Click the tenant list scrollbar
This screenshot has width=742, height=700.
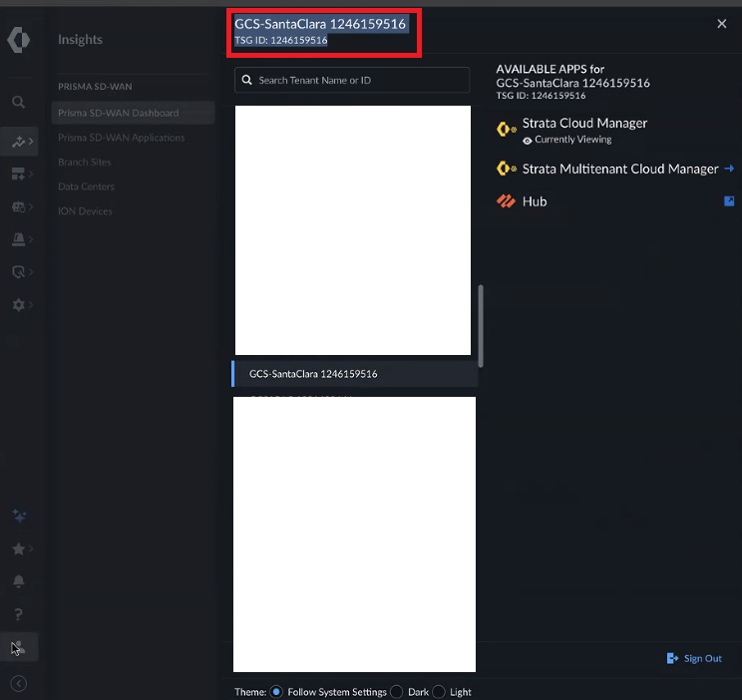[x=481, y=326]
